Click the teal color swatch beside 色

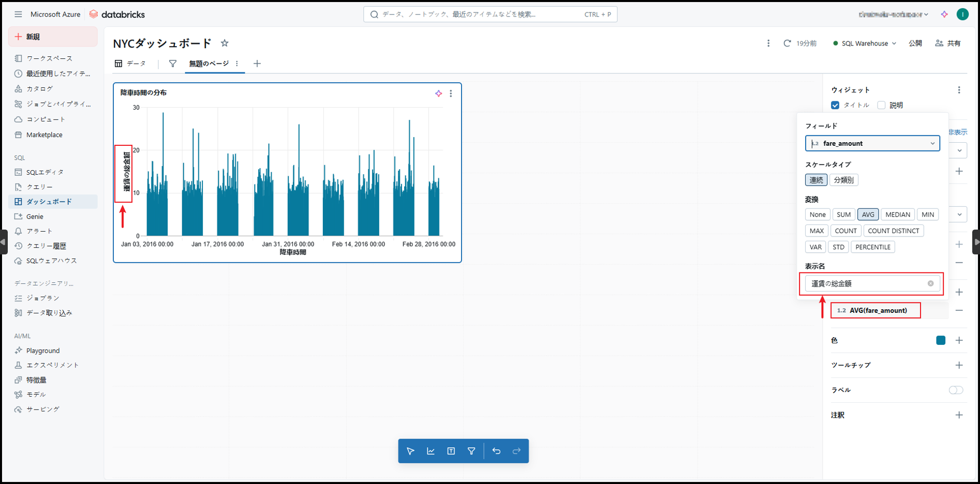941,340
